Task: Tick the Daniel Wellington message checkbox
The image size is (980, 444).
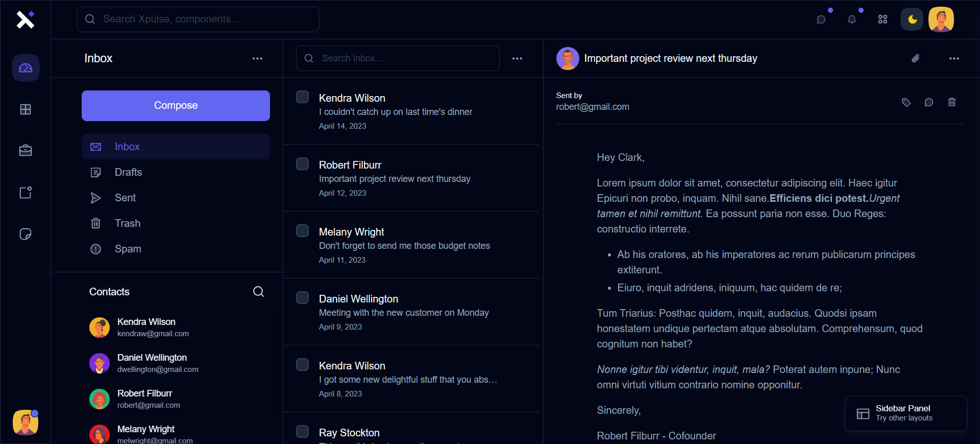Action: coord(303,298)
